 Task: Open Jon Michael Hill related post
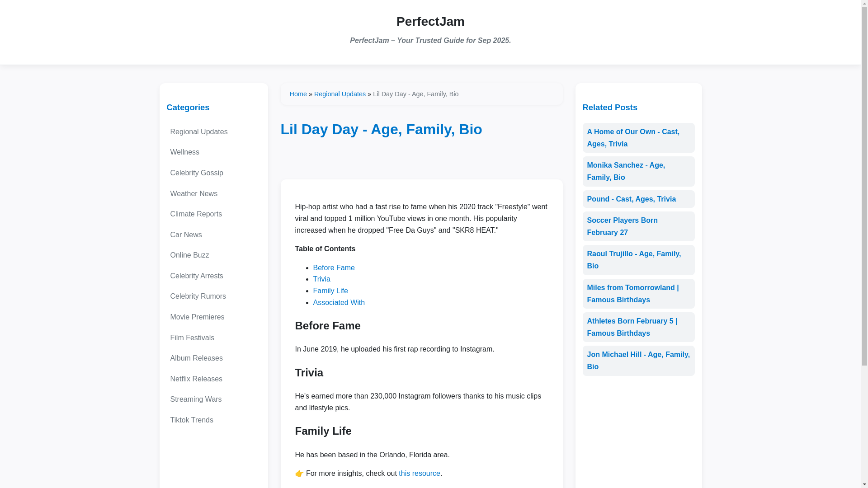638,361
